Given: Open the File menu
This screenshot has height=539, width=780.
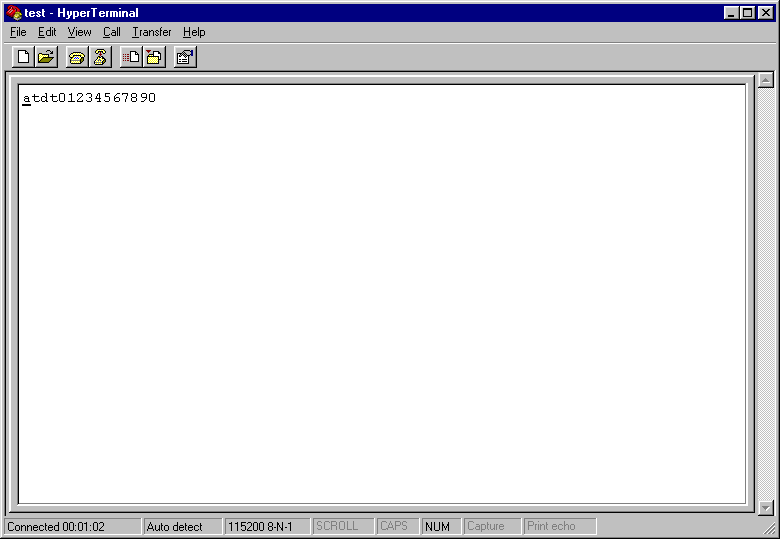Looking at the screenshot, I should [18, 32].
